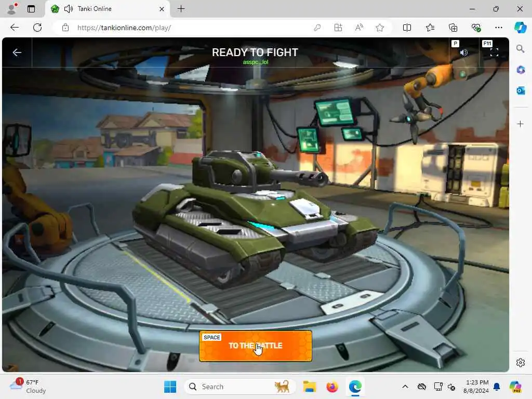Open File Explorer from the taskbar
The image size is (532, 399).
tap(310, 387)
